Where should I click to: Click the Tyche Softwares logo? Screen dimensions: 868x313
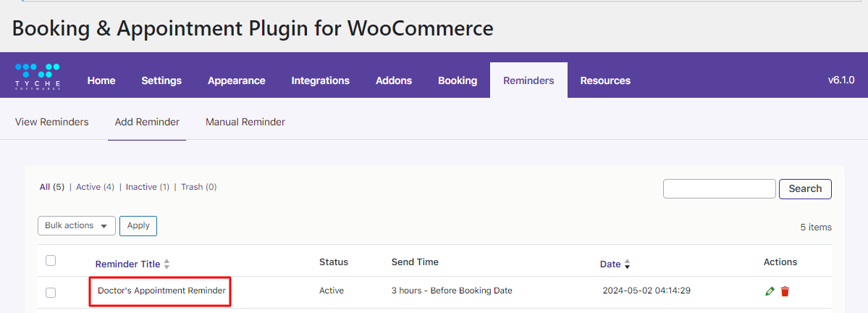point(38,77)
